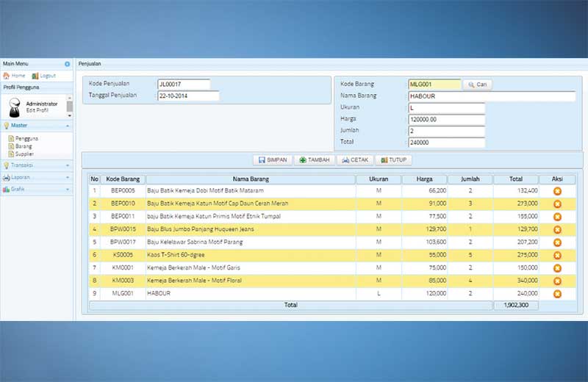
Task: Click TAMBAH to add item
Action: coord(314,160)
